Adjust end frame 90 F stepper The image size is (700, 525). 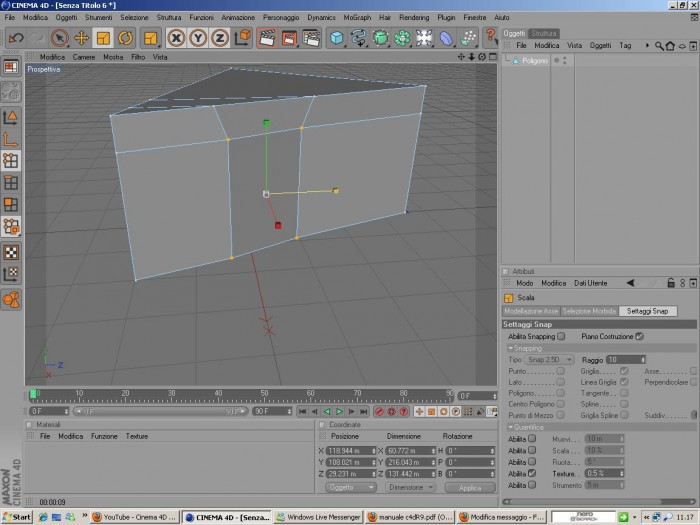289,411
